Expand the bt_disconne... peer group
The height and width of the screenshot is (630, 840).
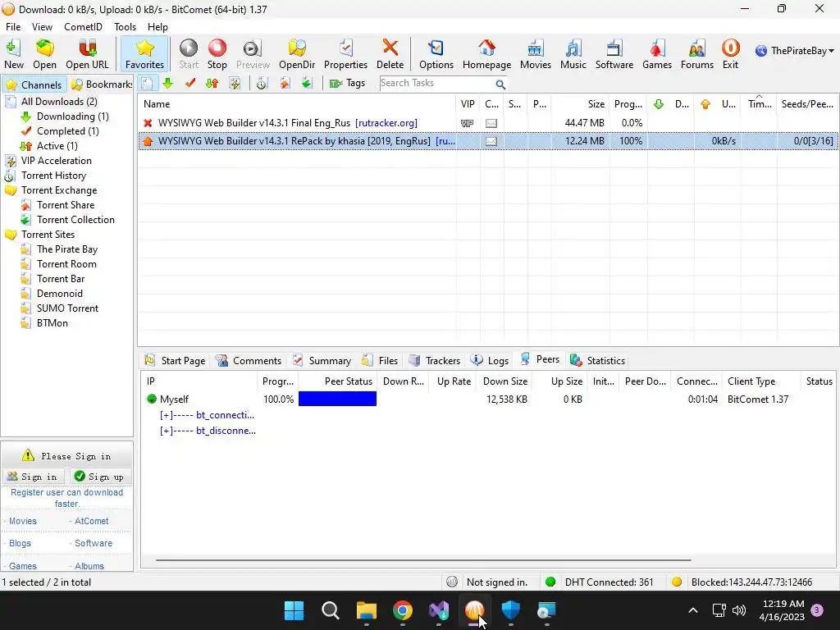(x=208, y=431)
